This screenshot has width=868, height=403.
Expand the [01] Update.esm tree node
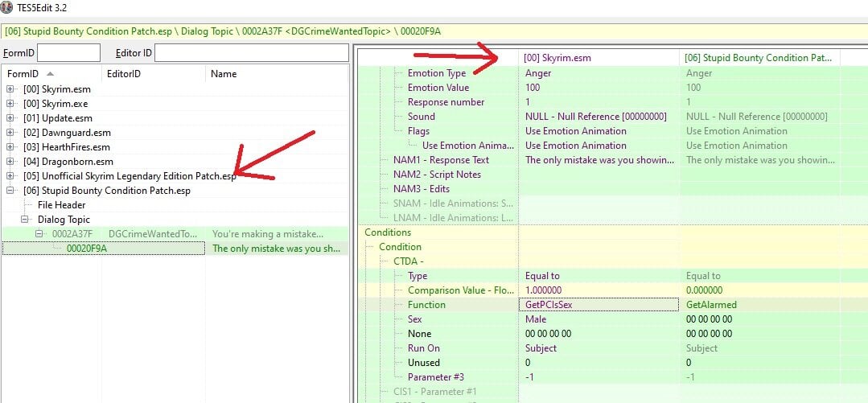point(10,118)
